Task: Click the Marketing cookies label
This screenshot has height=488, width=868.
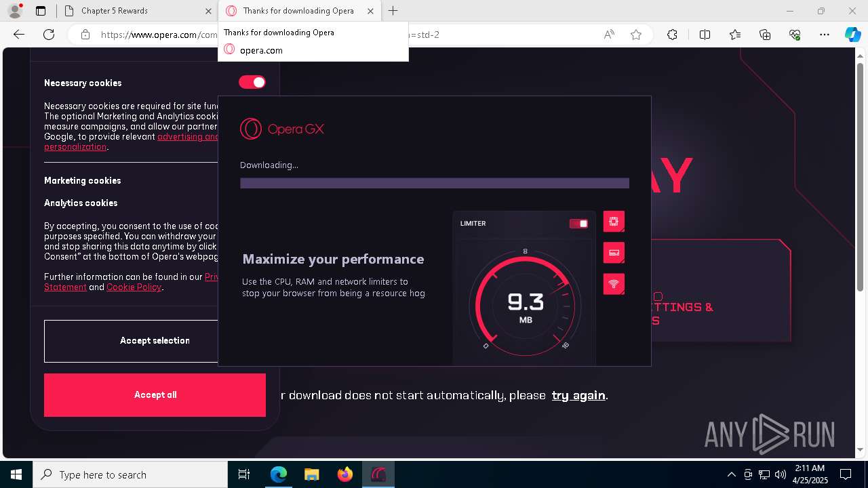Action: pos(82,180)
